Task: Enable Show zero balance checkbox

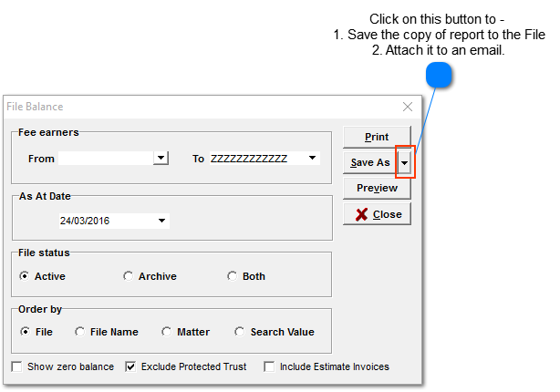Action: pos(17,366)
